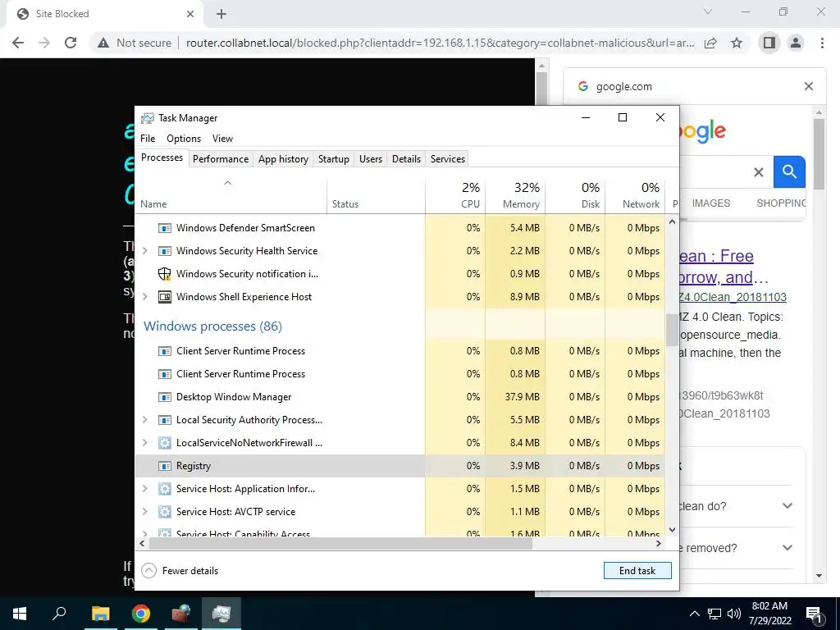
Task: Collapse to Fewer details
Action: click(x=180, y=571)
